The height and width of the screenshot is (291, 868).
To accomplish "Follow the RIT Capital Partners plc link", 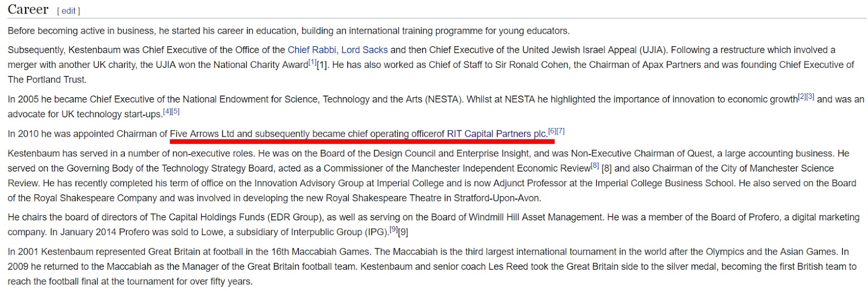I will [x=496, y=134].
